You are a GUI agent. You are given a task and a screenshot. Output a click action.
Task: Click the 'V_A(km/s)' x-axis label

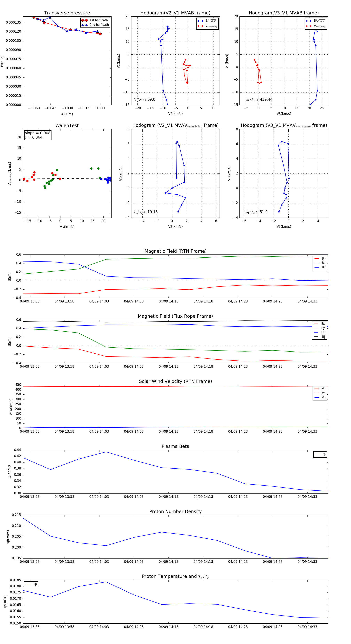tap(67, 227)
